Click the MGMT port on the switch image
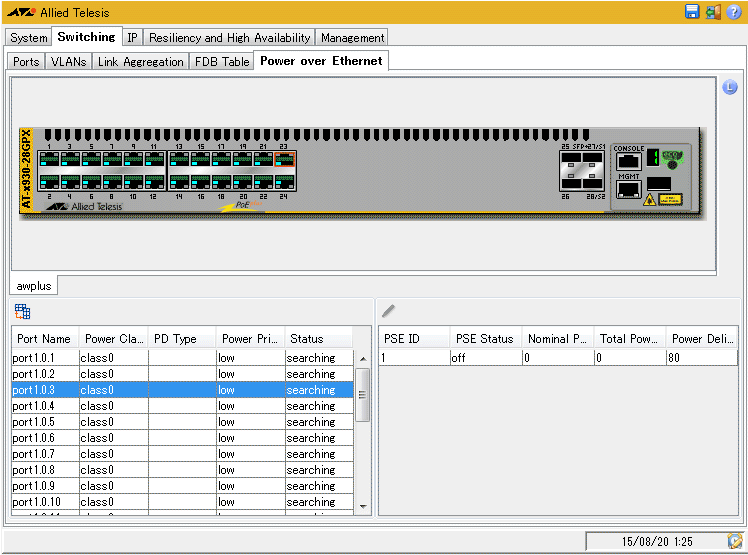This screenshot has width=748, height=555. point(628,188)
